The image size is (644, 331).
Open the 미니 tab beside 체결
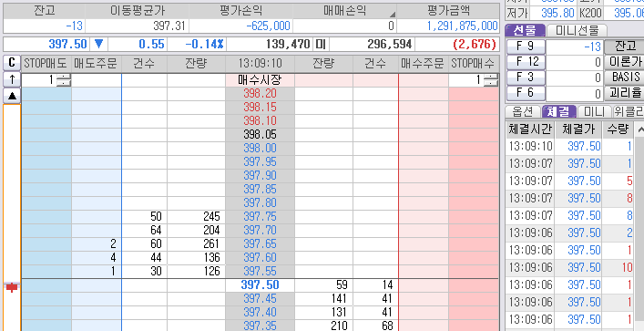click(594, 111)
